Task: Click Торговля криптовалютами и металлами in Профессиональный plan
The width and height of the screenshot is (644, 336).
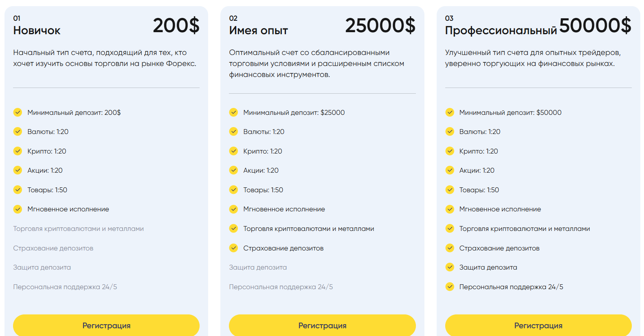Action: (525, 228)
